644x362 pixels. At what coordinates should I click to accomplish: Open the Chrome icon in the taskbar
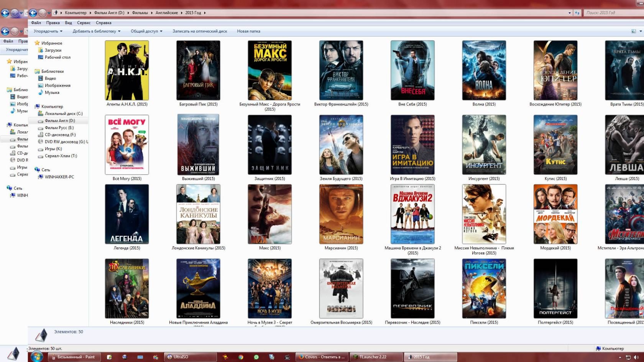tap(241, 357)
